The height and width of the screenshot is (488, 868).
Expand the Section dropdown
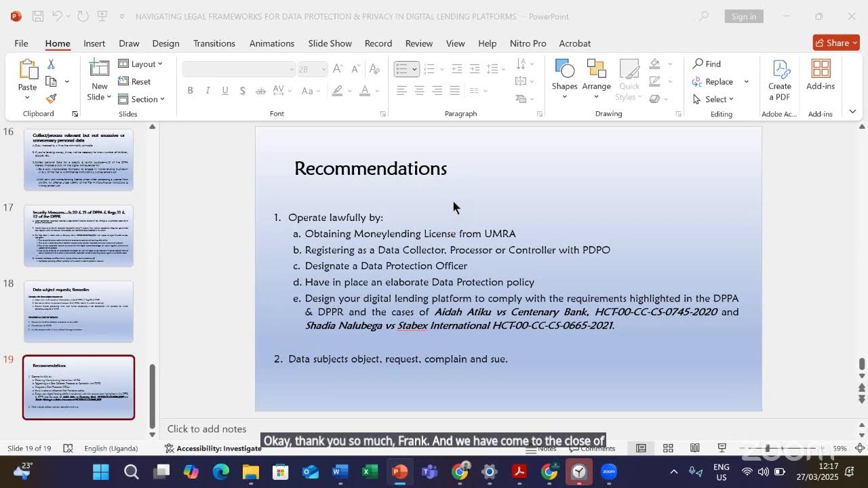point(142,99)
